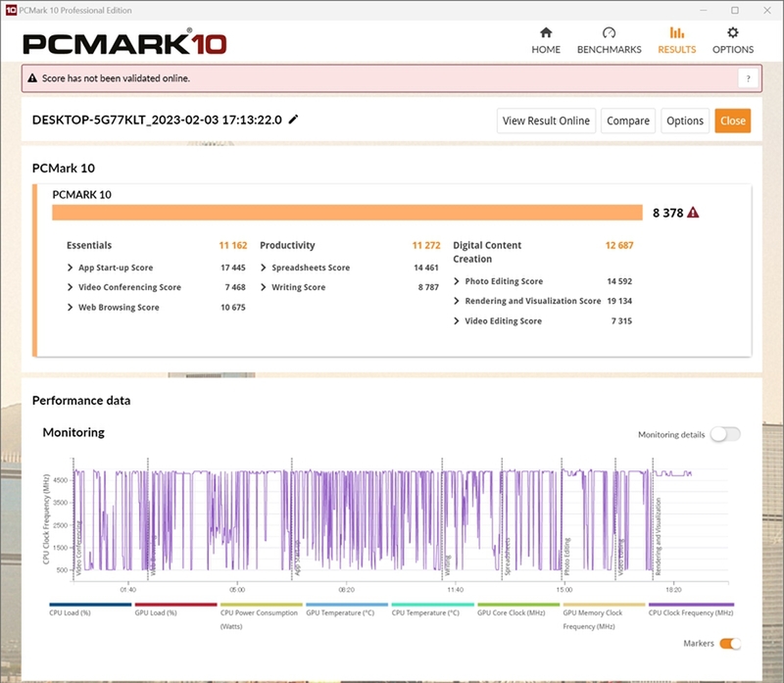Click the result name DESKTOP-5G77KLT text

(157, 120)
